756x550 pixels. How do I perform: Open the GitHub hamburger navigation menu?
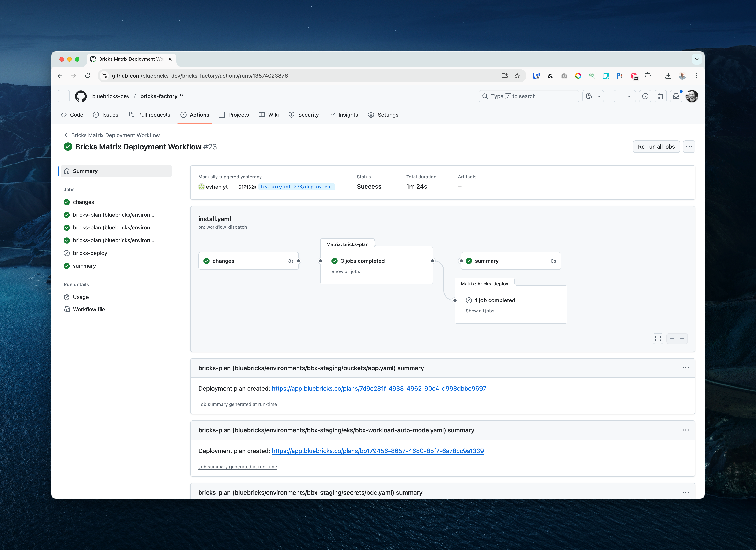tap(64, 96)
